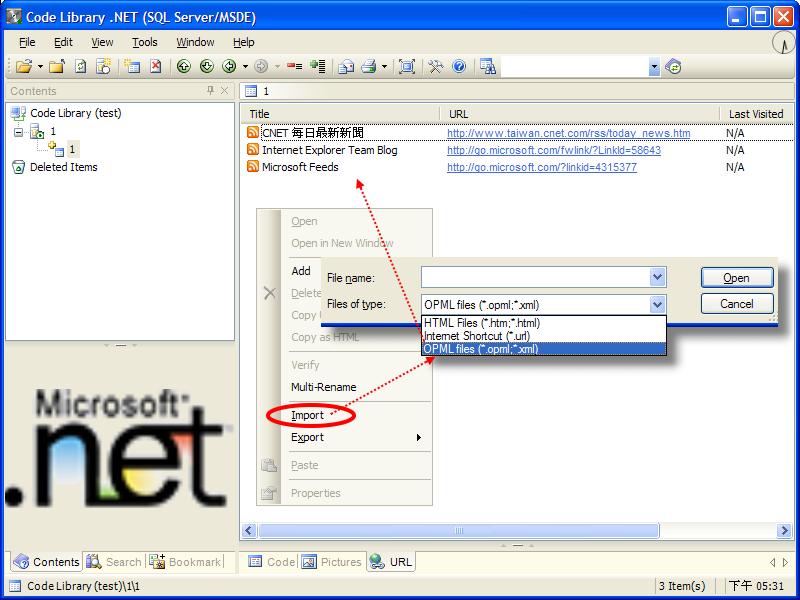
Task: Click the grey forward arrow toolbar icon
Action: (x=261, y=66)
